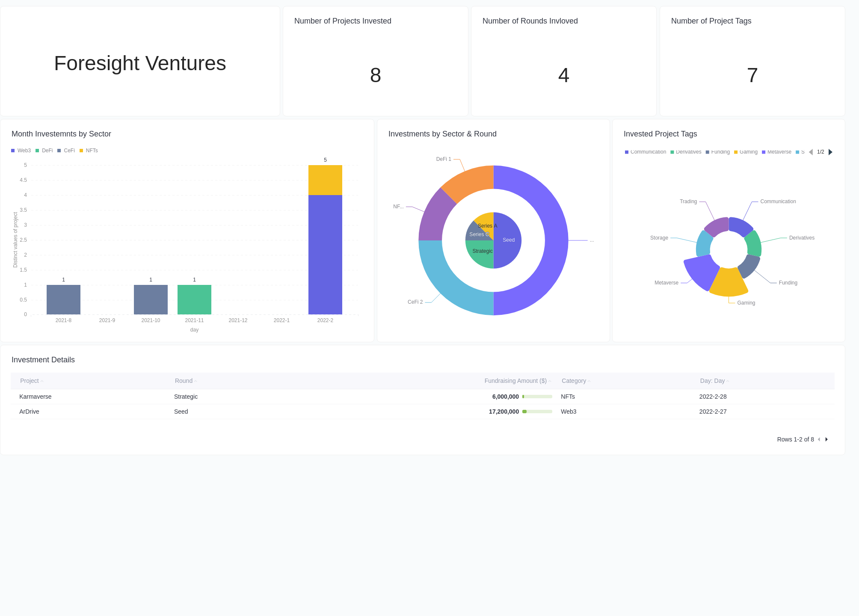This screenshot has width=859, height=616.
Task: Toggle the Web3 legend entry in the bar chart
Action: point(21,151)
